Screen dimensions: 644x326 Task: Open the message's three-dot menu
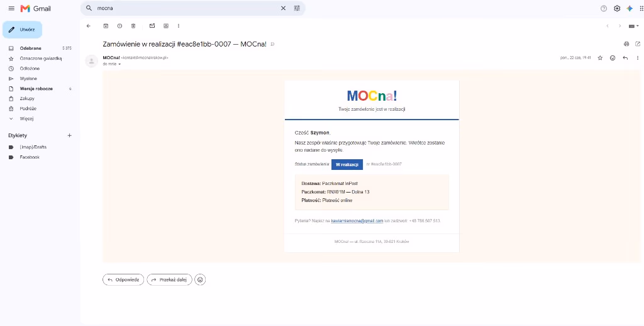638,58
